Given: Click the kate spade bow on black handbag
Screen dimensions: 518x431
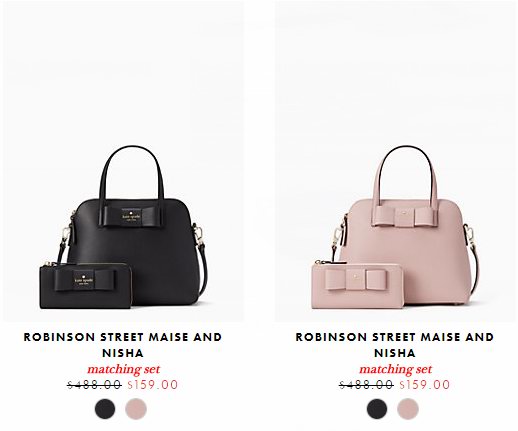Looking at the screenshot, I should point(131,217).
